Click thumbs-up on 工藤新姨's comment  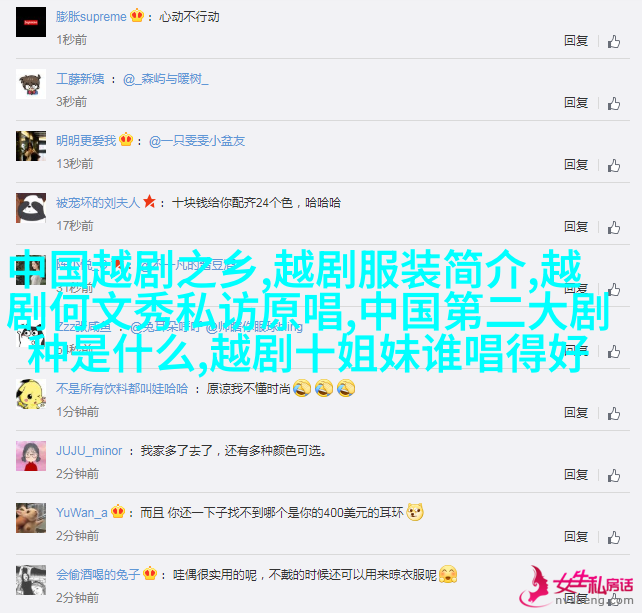(613, 103)
